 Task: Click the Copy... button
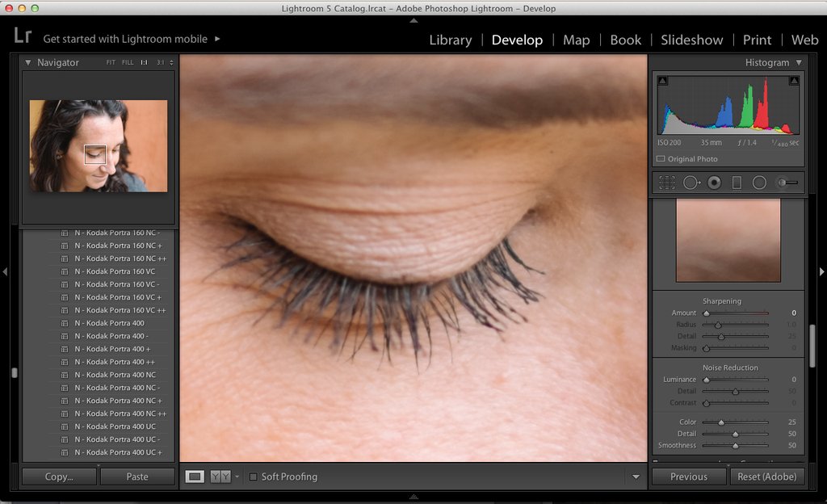(x=57, y=477)
